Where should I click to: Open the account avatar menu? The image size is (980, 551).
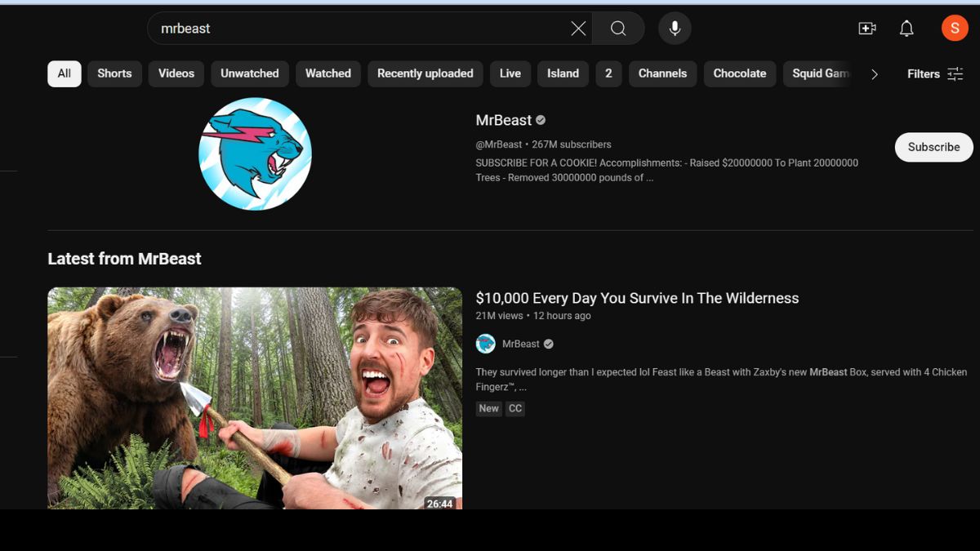coord(954,29)
